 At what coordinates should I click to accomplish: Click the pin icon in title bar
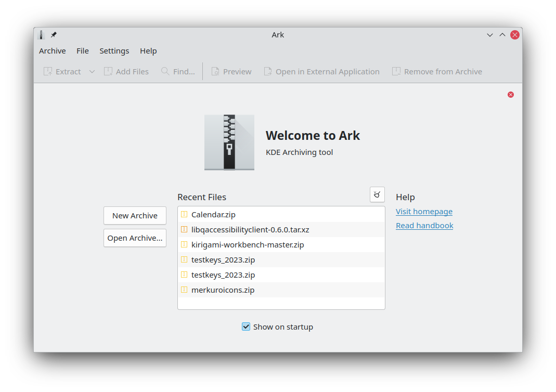[x=54, y=35]
